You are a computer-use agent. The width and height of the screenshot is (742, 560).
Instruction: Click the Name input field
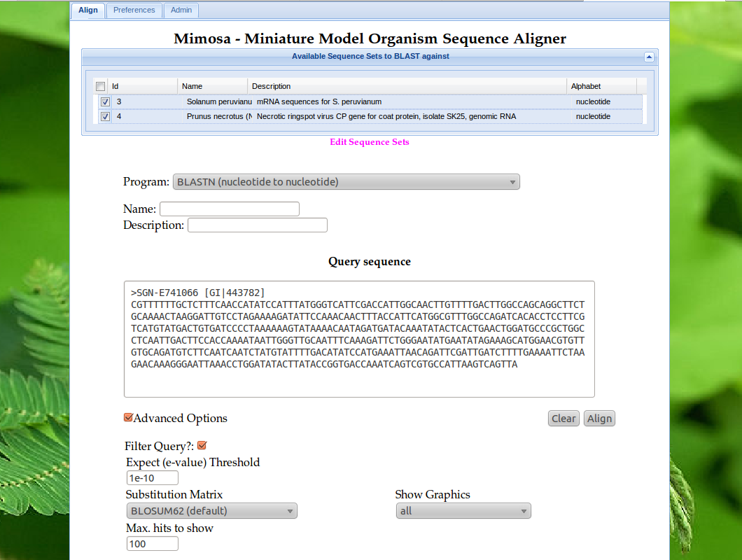pos(229,209)
